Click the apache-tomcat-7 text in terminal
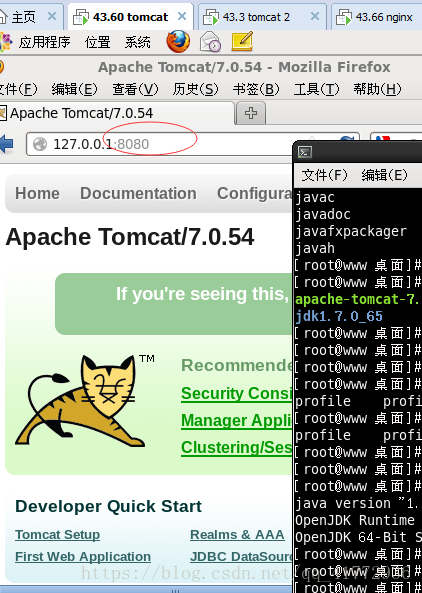422x593 pixels. [358, 299]
